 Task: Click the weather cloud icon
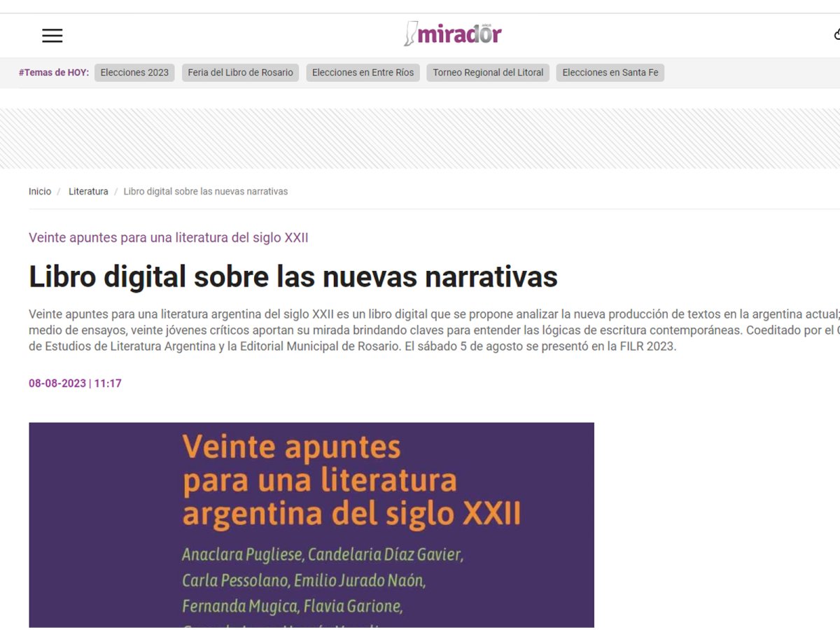(x=836, y=34)
